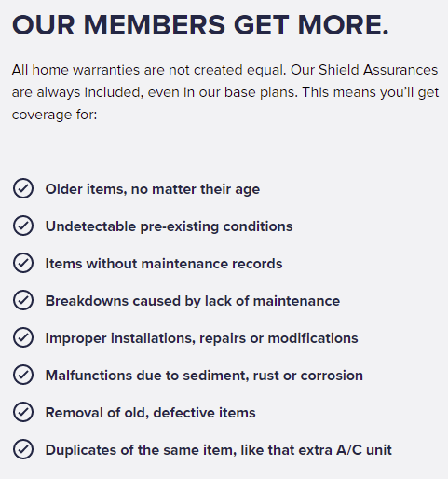Viewport: 448px width, 479px height.
Task: Click checkmark beside Breakdowns caused by lack of maintenance
Action: [23, 300]
